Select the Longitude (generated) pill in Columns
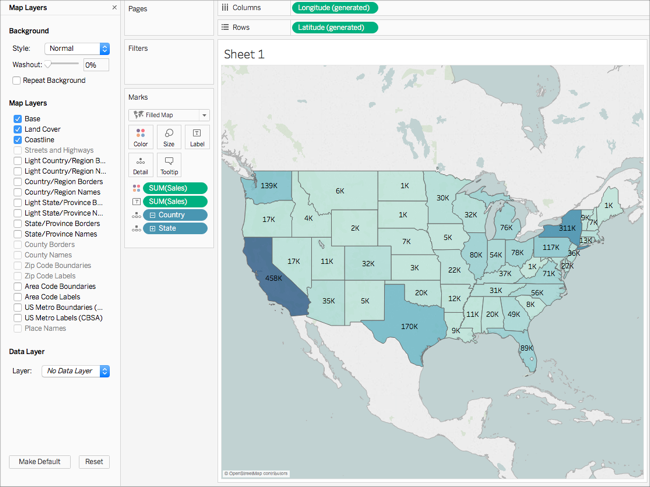Screen dimensions: 650x487 click(334, 8)
